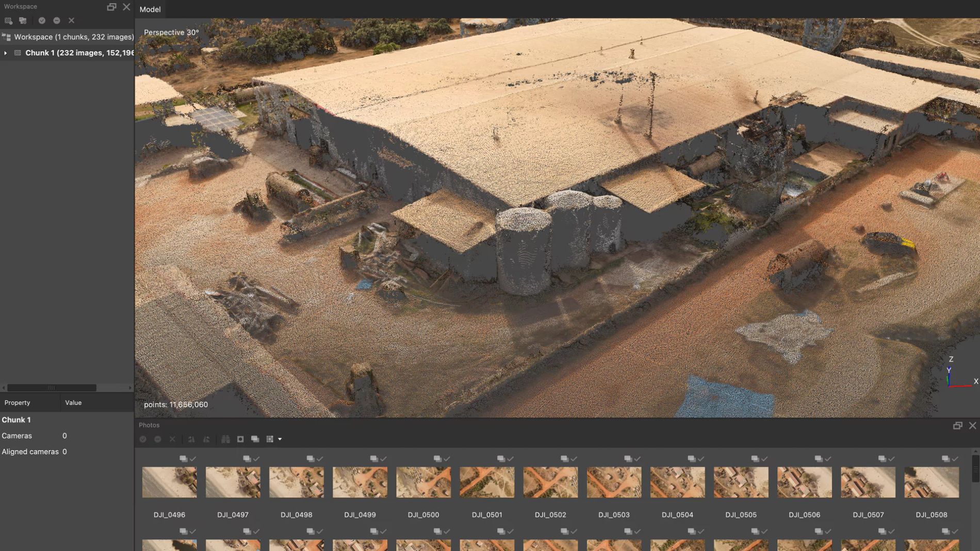This screenshot has width=980, height=551.
Task: Click the stacked images icon in Photos toolbar
Action: (255, 439)
